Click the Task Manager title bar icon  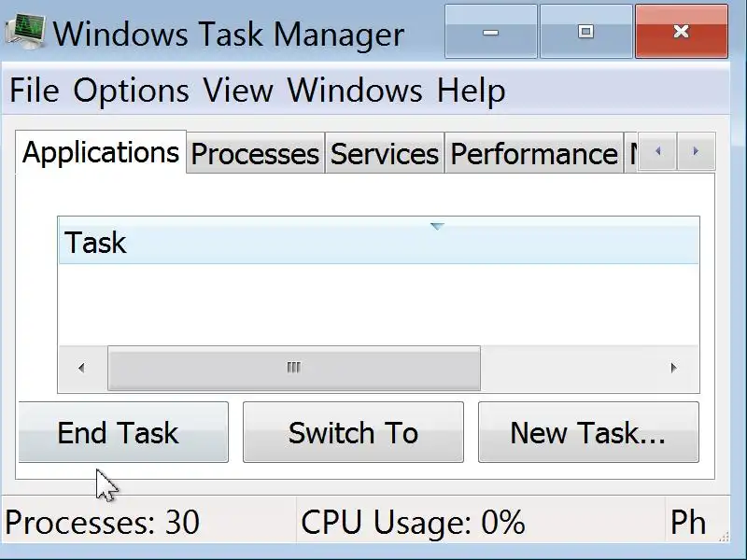click(x=26, y=34)
